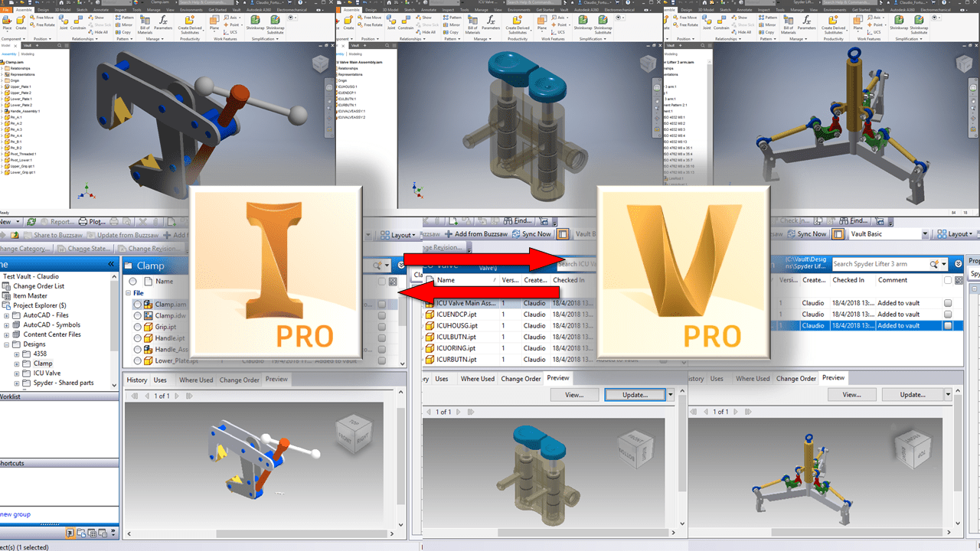Viewport: 980px width, 551px height.
Task: Go to next page in Clamp preview pager
Action: click(x=178, y=396)
